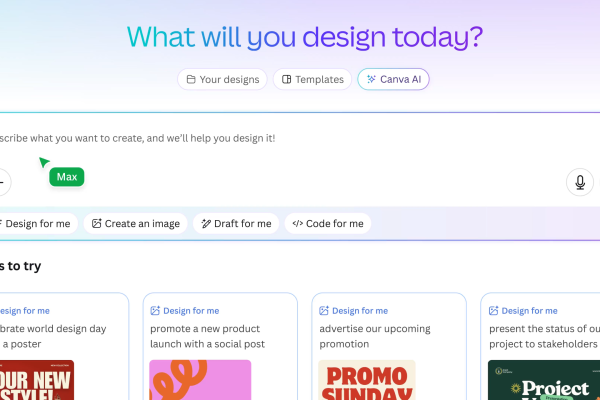600x400 pixels.
Task: Open the pink product launch thumbnail
Action: [x=200, y=380]
